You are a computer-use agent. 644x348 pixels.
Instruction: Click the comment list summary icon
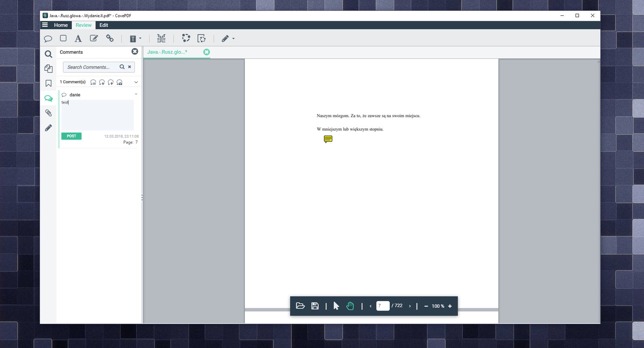click(93, 82)
